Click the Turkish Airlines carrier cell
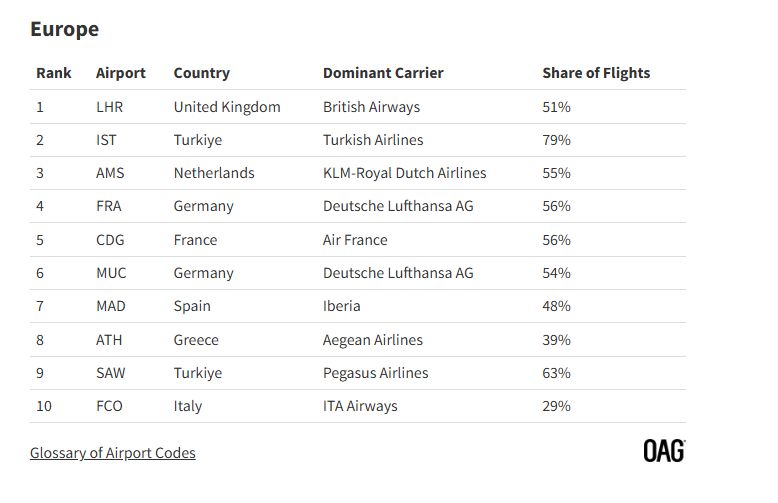 click(373, 140)
